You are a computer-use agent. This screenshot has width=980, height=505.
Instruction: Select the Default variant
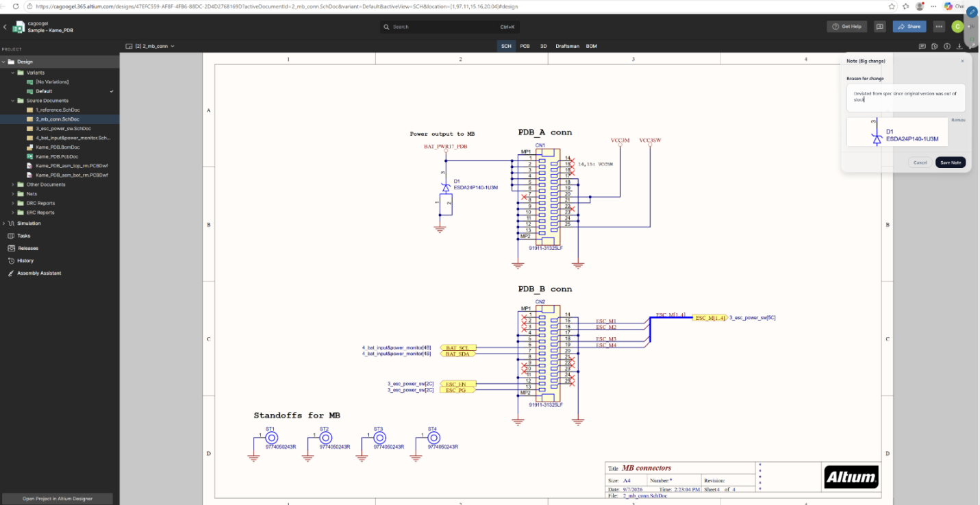click(44, 91)
